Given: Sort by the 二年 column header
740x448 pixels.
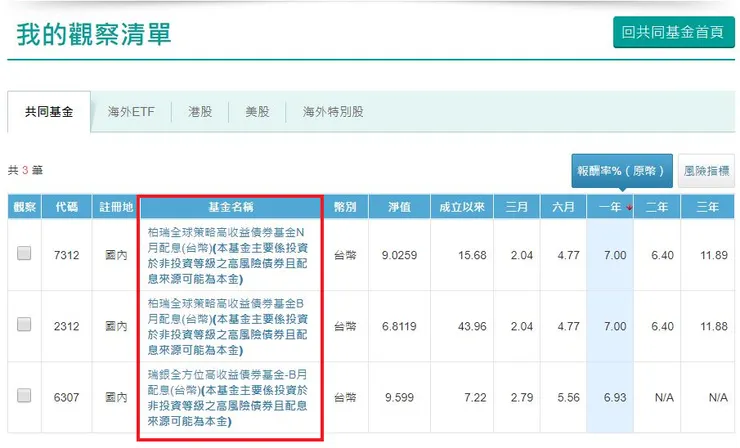Looking at the screenshot, I should pyautogui.click(x=657, y=207).
